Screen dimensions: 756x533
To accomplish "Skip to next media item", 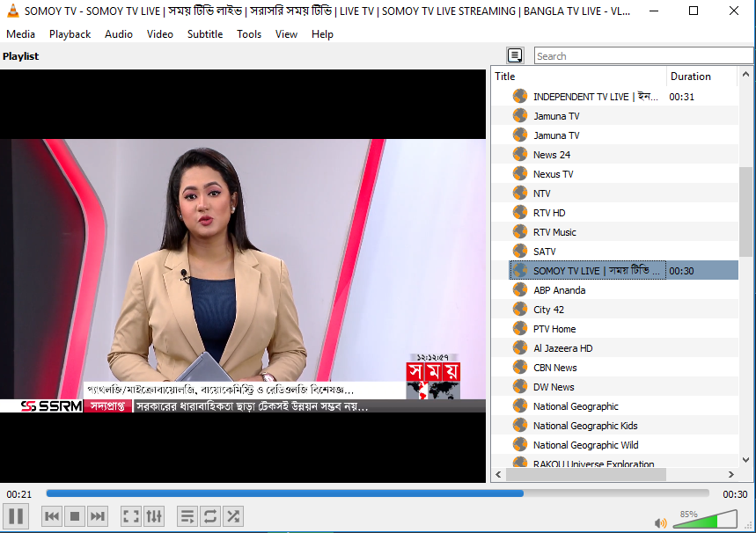I will pyautogui.click(x=98, y=516).
